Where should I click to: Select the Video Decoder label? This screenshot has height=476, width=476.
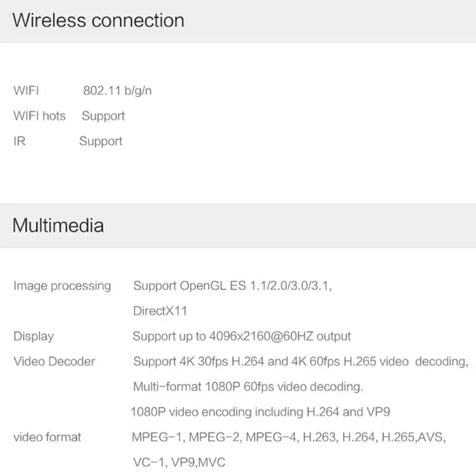pos(54,361)
